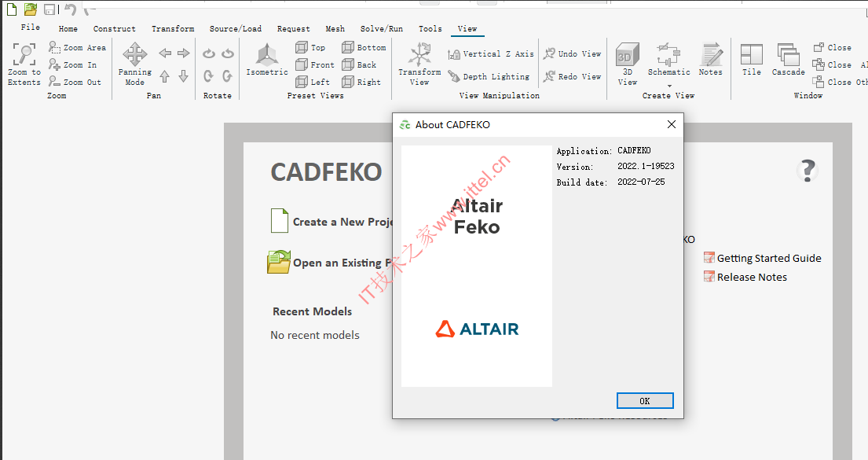Screen dimensions: 868x460
Task: Tile the windows
Action: point(752,60)
